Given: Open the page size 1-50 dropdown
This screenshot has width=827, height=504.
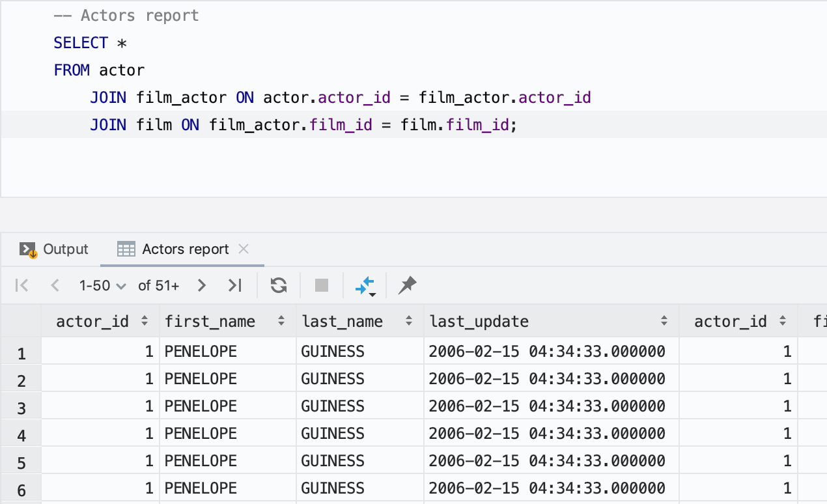Looking at the screenshot, I should pyautogui.click(x=102, y=285).
